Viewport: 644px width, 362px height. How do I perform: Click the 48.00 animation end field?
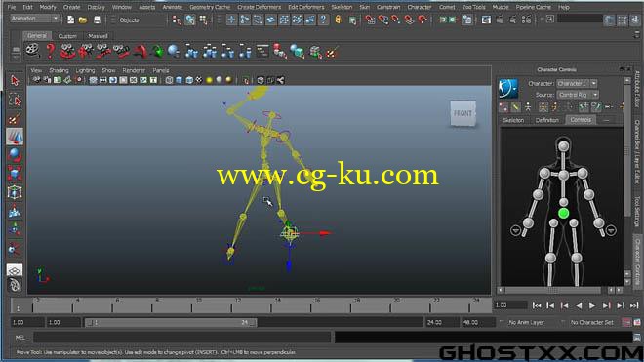coord(478,323)
